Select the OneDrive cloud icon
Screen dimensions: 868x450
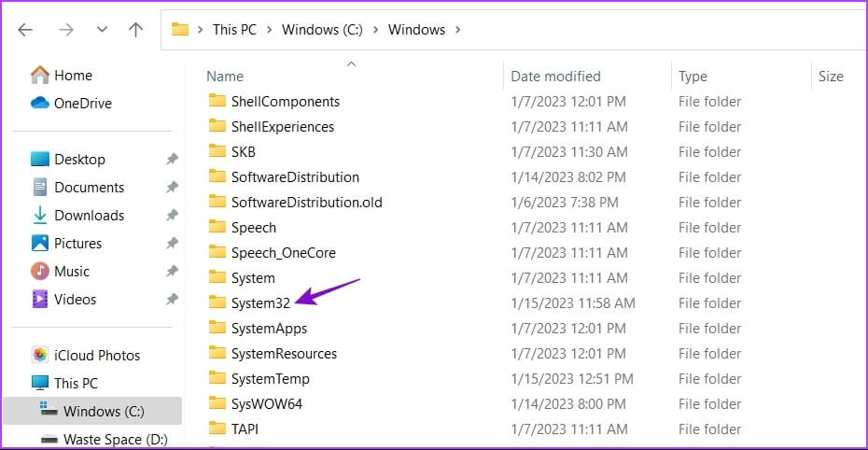coord(40,103)
